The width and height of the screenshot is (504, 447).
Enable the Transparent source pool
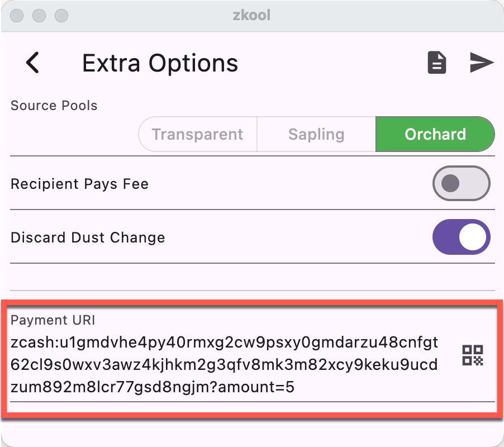(x=197, y=134)
